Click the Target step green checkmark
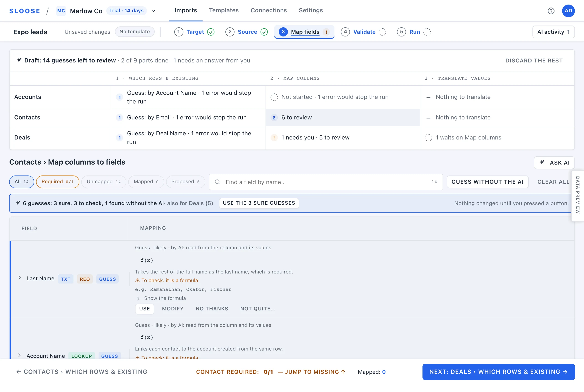Viewport: 584px width, 392px height. pos(211,32)
